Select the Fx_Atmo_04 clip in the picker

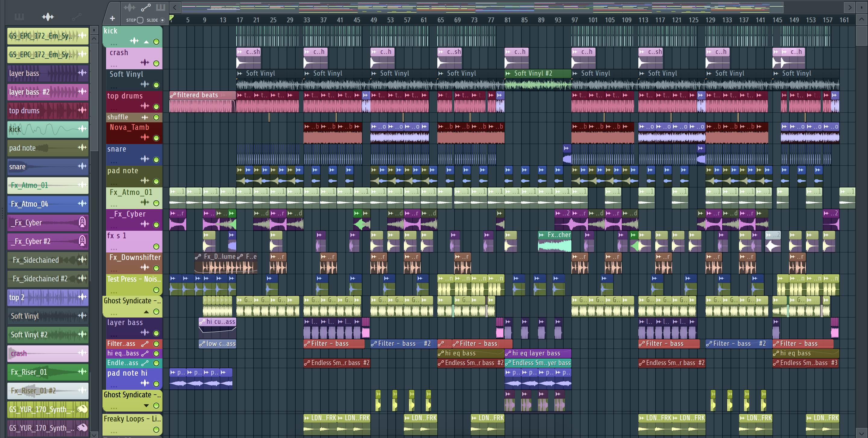pos(48,204)
